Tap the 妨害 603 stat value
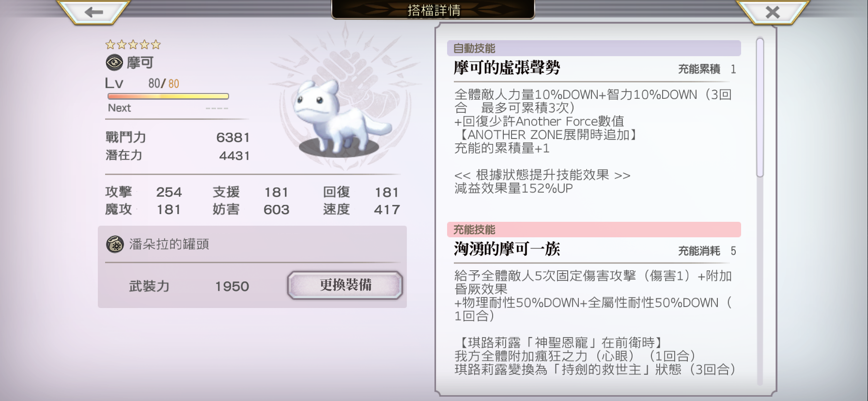 pyautogui.click(x=277, y=210)
